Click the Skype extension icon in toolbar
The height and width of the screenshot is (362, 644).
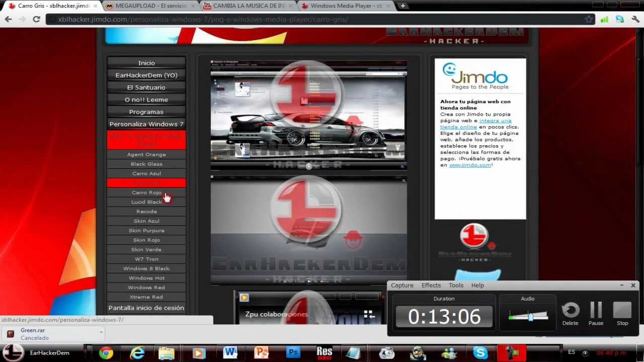point(620,19)
